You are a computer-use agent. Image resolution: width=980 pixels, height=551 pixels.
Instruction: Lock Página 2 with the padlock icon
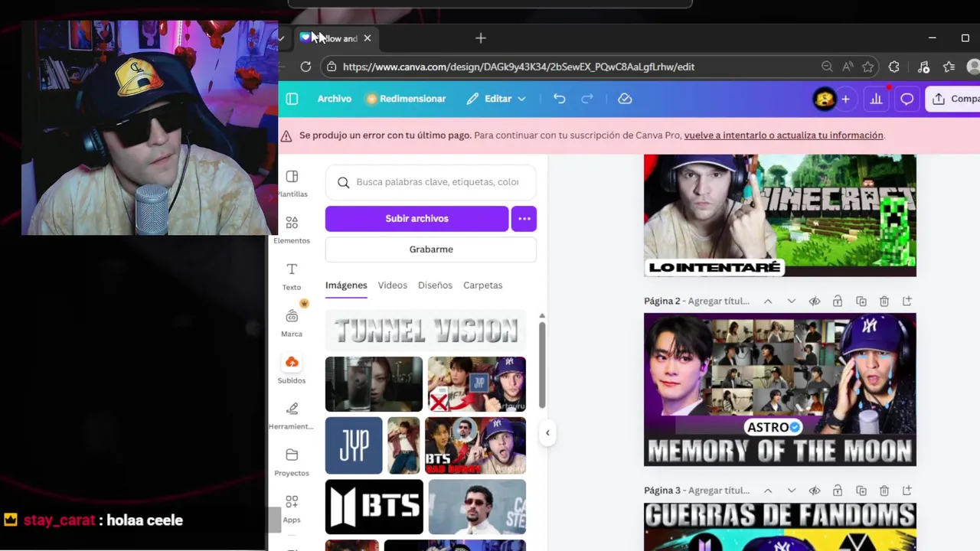838,302
